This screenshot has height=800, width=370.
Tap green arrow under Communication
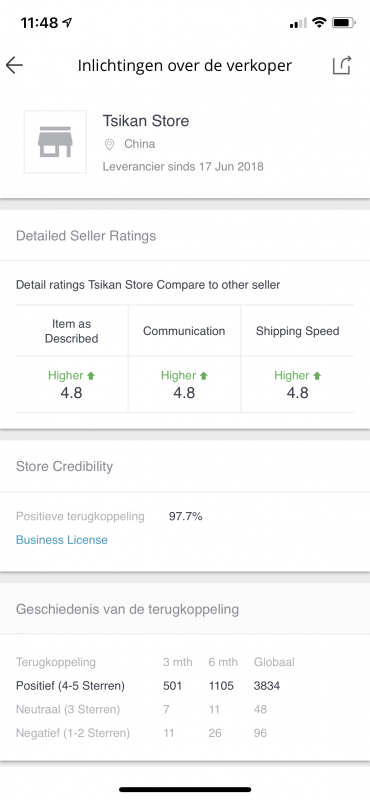pyautogui.click(x=204, y=376)
